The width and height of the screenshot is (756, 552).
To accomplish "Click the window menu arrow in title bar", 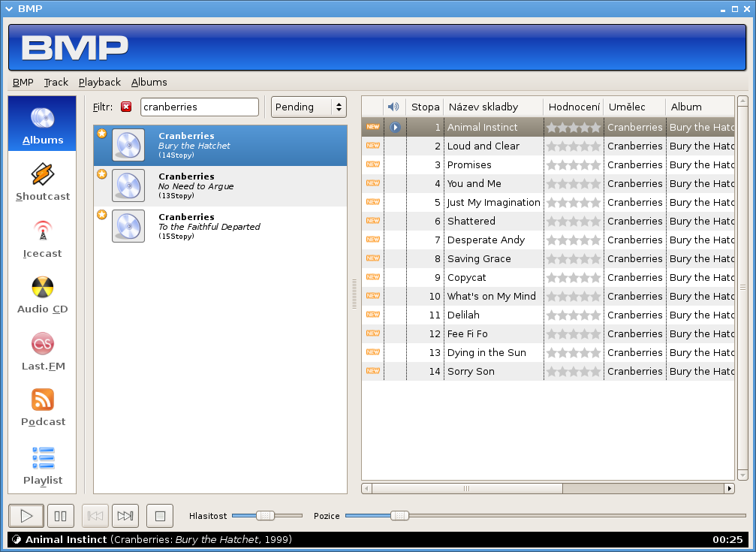I will click(x=9, y=9).
